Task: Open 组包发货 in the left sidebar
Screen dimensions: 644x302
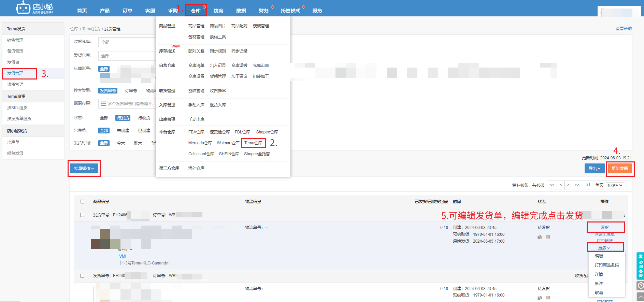Action: pyautogui.click(x=15, y=153)
